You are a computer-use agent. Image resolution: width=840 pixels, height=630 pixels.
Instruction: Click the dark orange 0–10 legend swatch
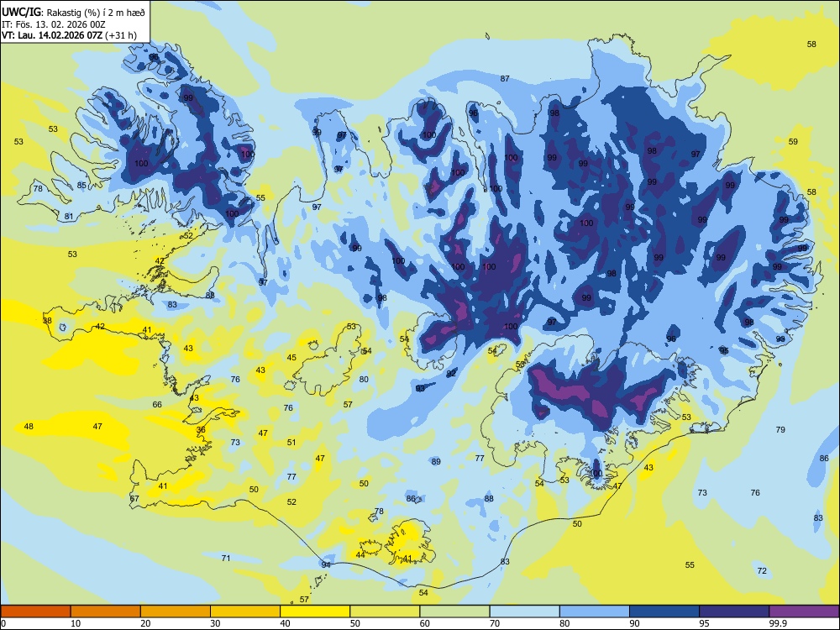point(35,612)
